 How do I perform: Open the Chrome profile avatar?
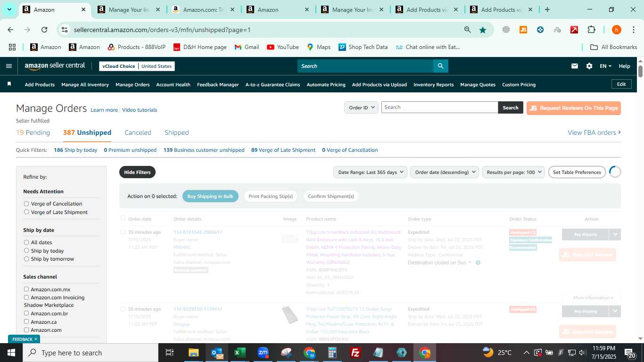point(616,30)
